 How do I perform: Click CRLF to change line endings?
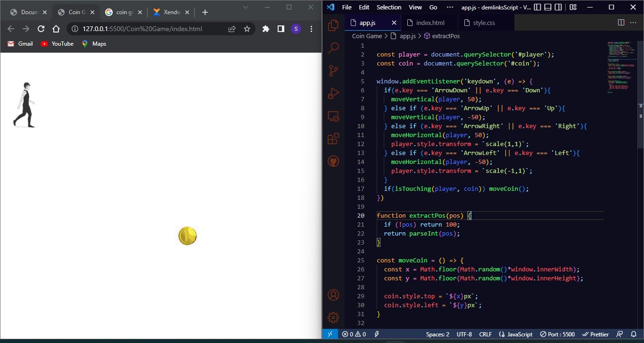485,334
